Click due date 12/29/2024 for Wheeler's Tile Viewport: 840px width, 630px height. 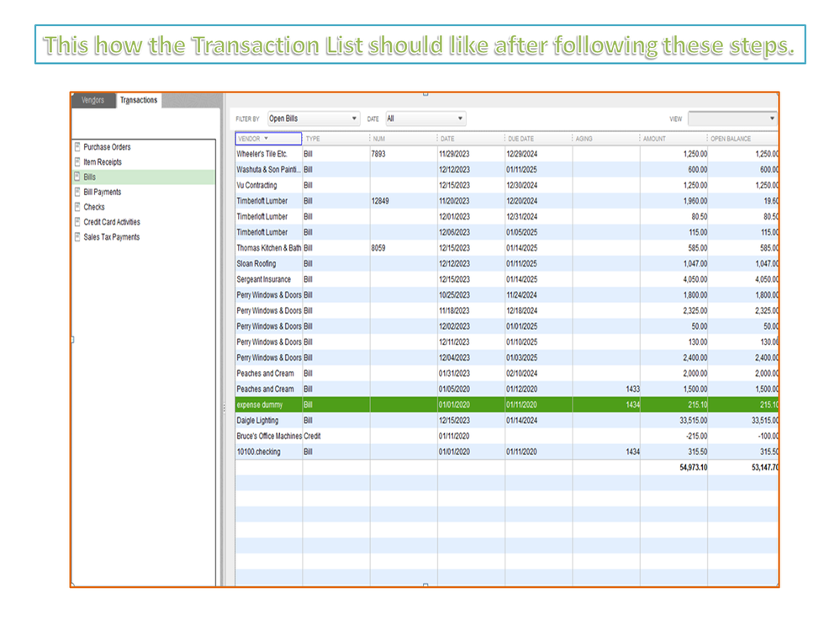coord(522,154)
